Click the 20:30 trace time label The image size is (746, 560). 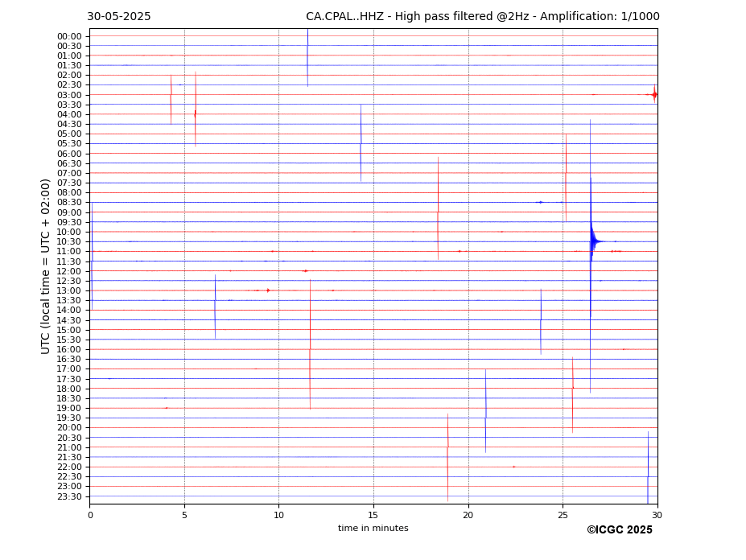[69, 438]
